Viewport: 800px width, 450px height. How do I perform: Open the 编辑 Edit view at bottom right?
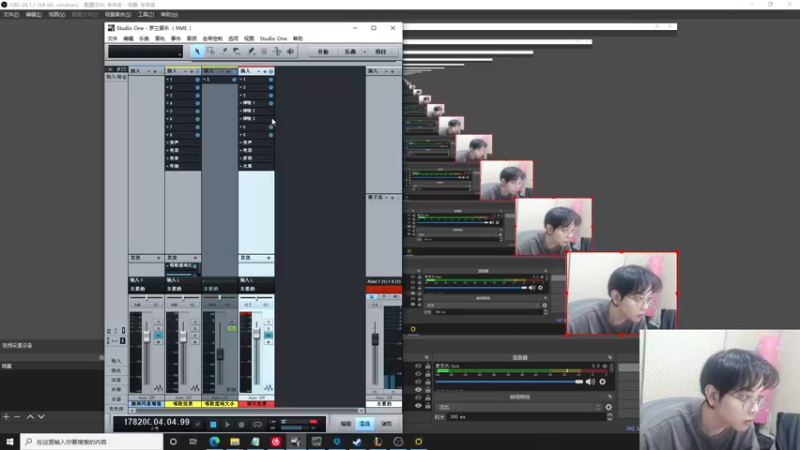tap(346, 424)
